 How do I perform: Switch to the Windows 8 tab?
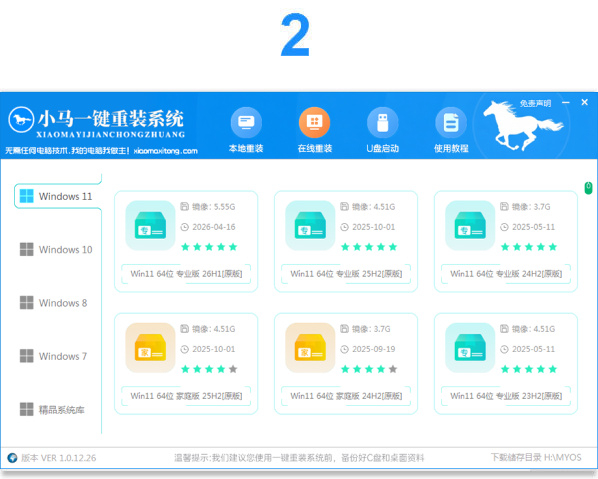tap(53, 303)
